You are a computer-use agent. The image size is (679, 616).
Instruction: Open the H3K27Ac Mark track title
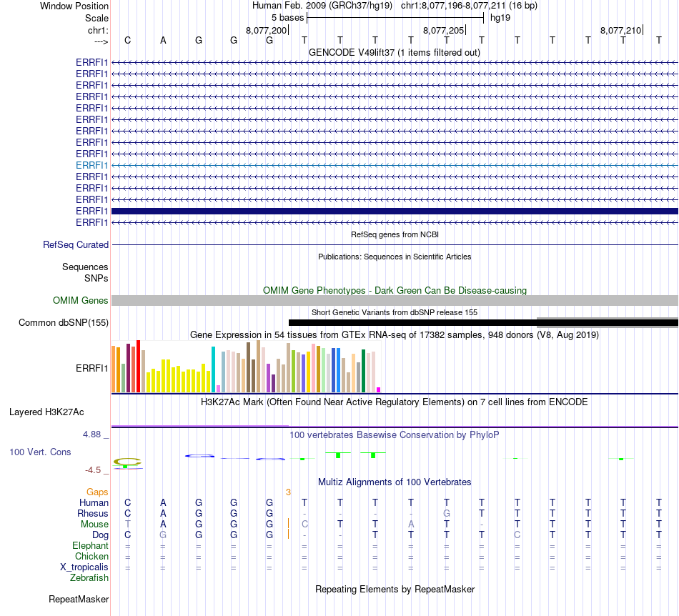click(395, 402)
